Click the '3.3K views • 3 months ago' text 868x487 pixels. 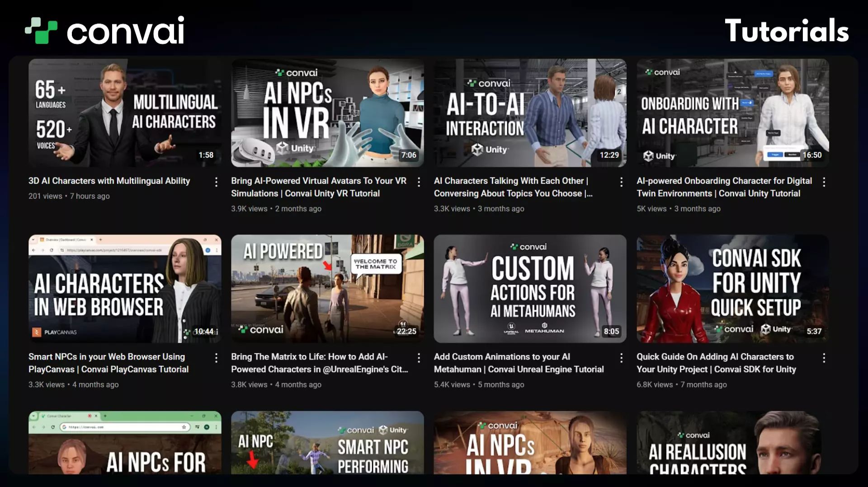coord(479,209)
